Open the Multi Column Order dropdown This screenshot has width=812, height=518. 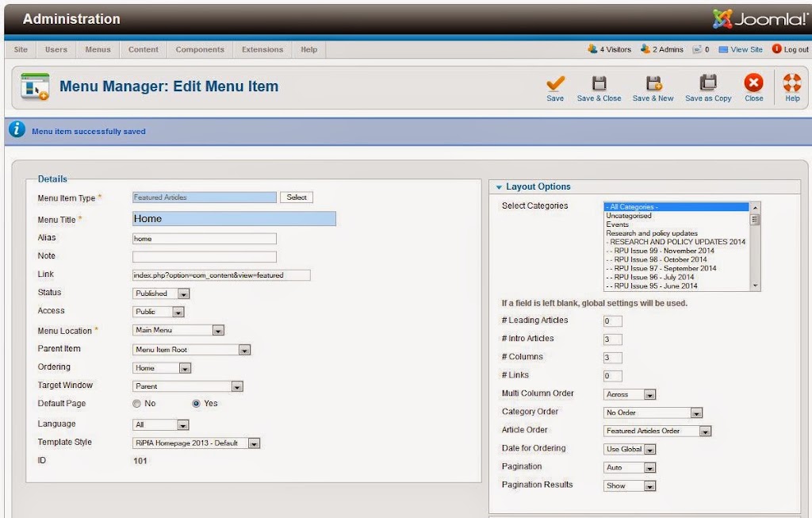click(x=630, y=395)
